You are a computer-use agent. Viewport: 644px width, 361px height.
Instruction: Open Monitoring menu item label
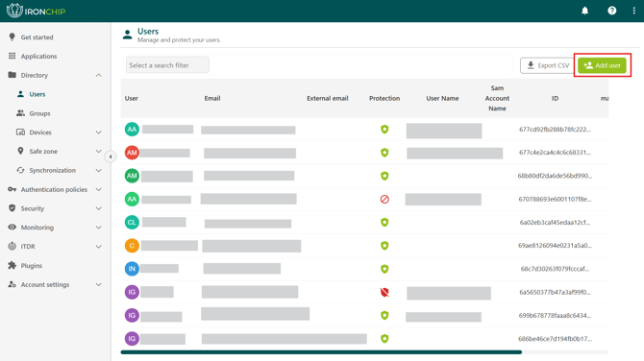tap(37, 228)
